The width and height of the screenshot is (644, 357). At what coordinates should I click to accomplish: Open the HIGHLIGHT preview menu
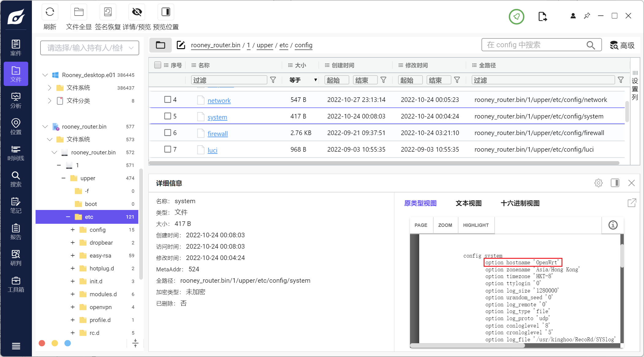(x=476, y=225)
